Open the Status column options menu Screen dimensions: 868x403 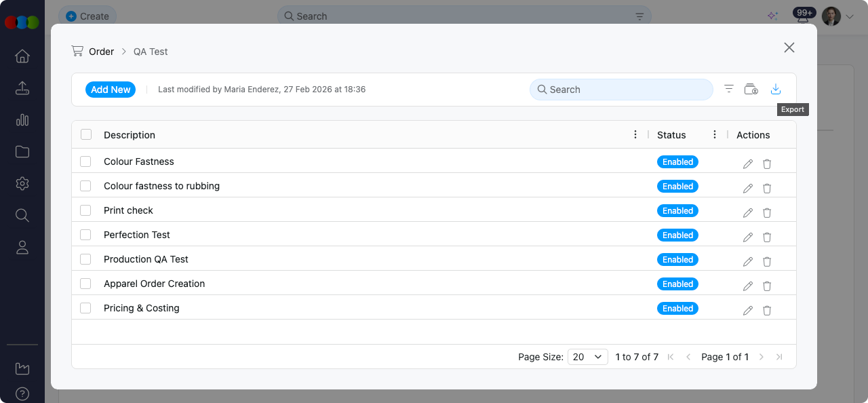[x=715, y=134]
